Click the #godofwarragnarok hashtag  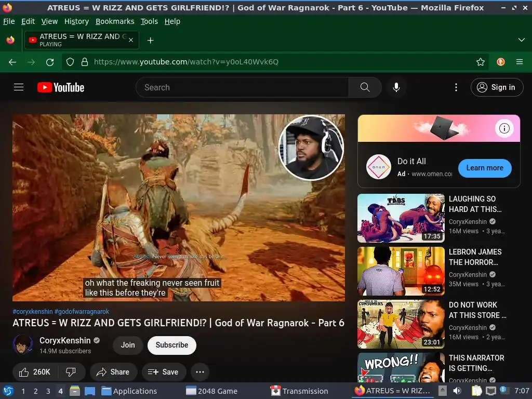tap(82, 312)
